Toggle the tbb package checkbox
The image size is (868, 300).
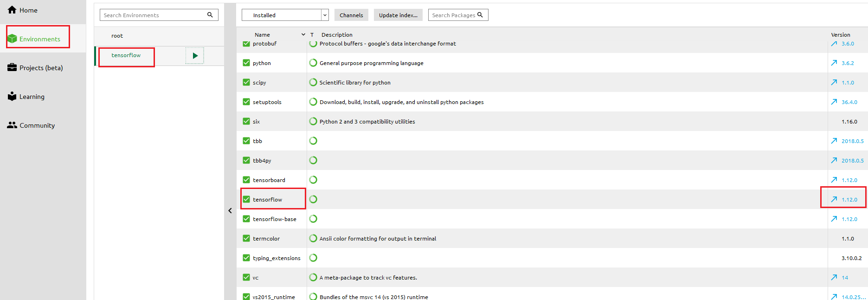pyautogui.click(x=246, y=141)
